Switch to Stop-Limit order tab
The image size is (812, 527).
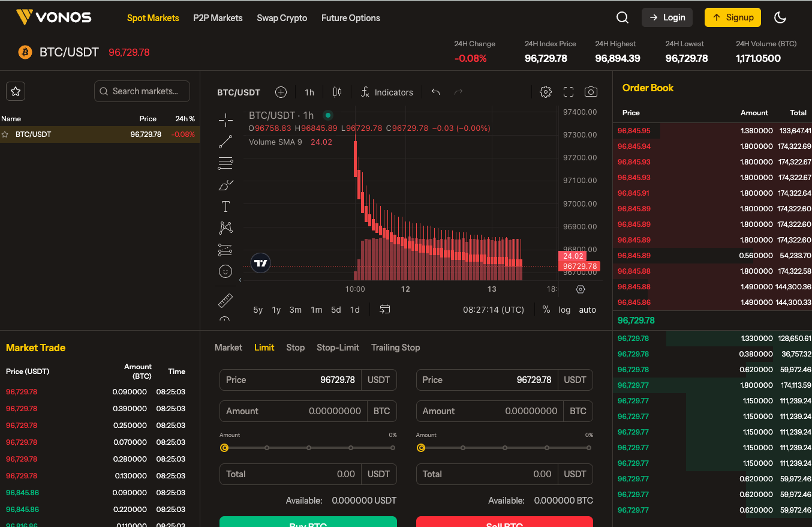338,348
